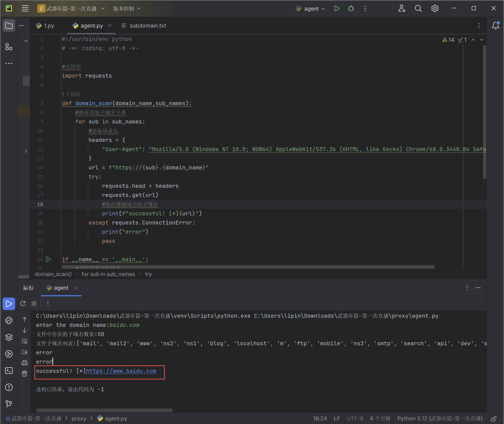Start debugging with the bug icon
504x424 pixels.
[x=351, y=9]
